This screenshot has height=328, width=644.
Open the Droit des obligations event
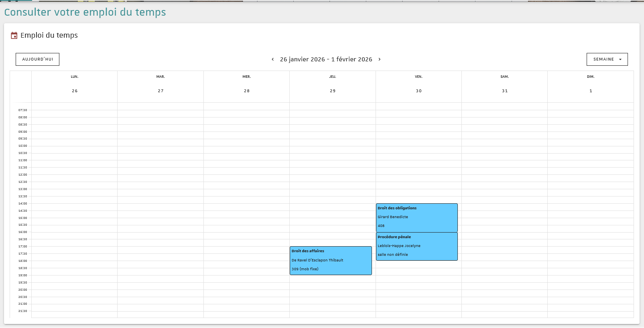[416, 217]
